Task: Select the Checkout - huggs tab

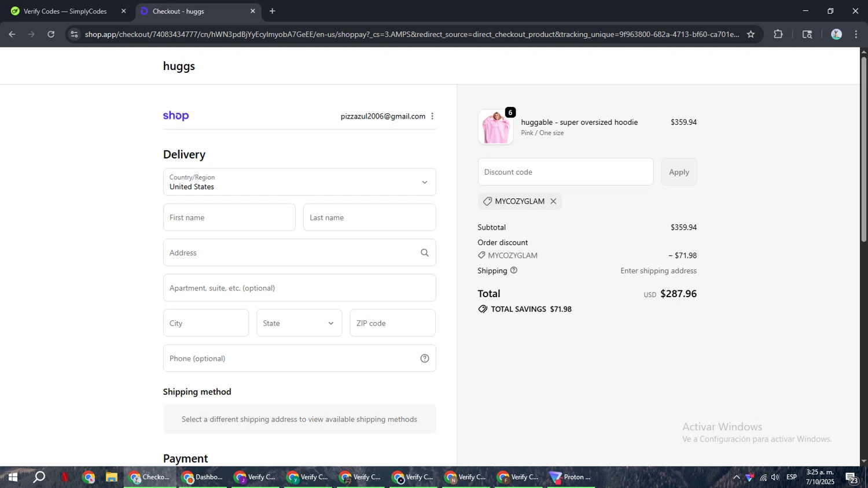Action: pyautogui.click(x=198, y=11)
